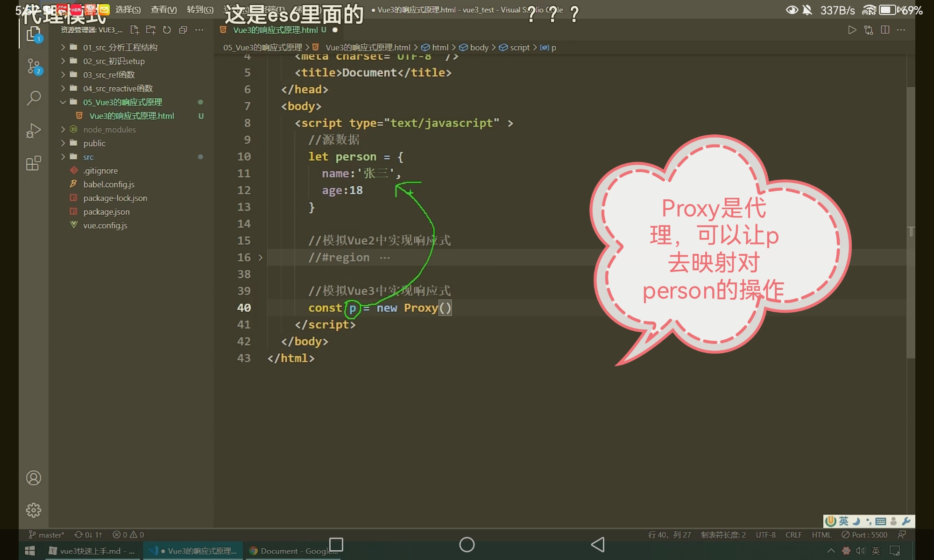Screen dimensions: 934x560
Task: Open the Search view icon
Action: click(34, 98)
